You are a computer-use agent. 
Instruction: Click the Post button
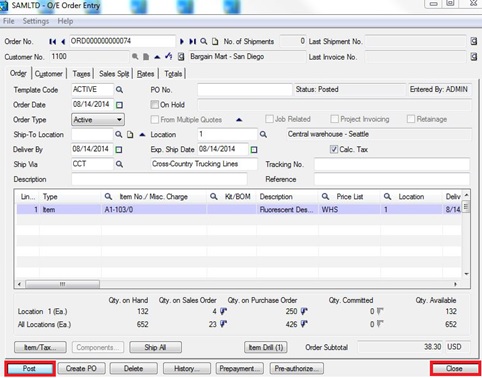30,369
